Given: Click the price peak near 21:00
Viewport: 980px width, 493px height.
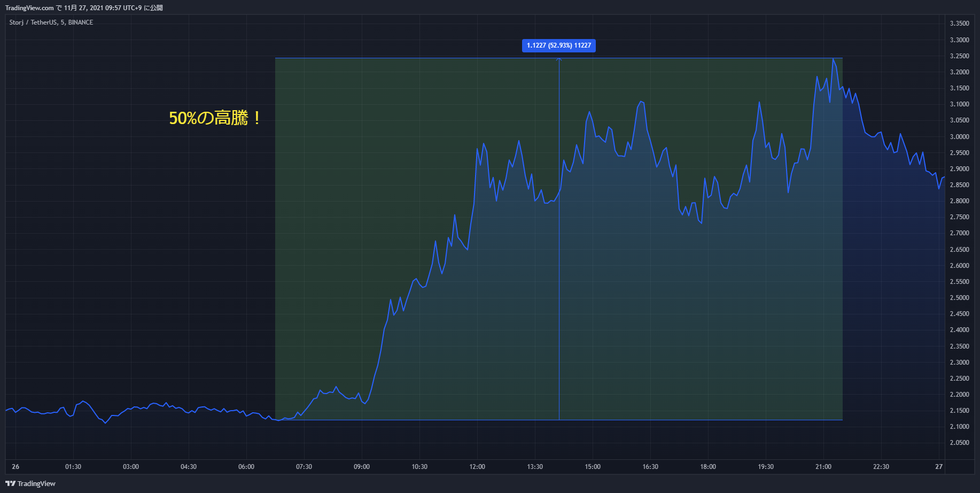Looking at the screenshot, I should tap(833, 59).
